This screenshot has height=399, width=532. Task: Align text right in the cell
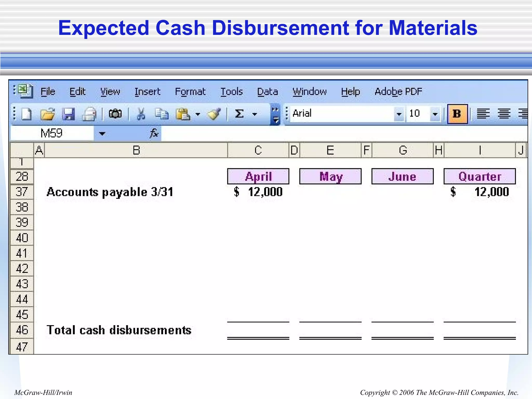523,114
